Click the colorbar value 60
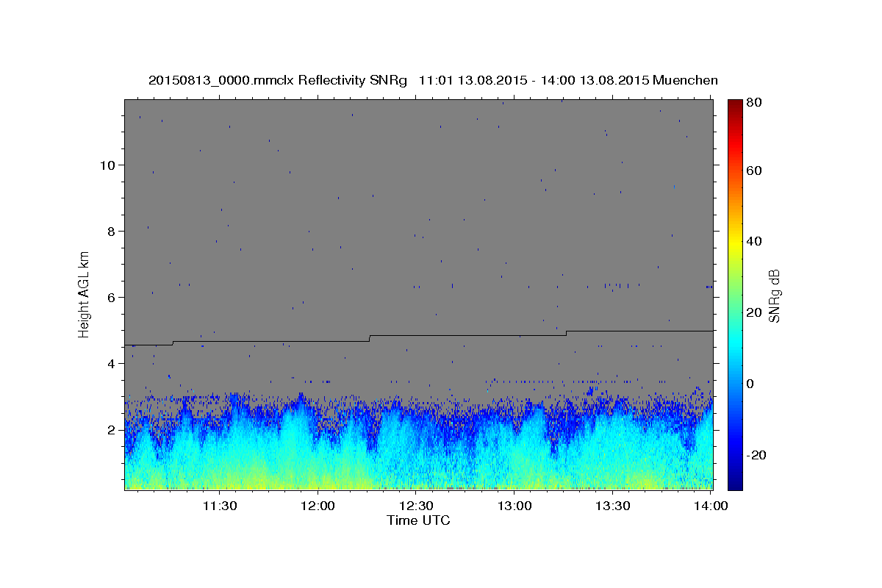Viewport: 882px width, 588px height. (x=753, y=171)
